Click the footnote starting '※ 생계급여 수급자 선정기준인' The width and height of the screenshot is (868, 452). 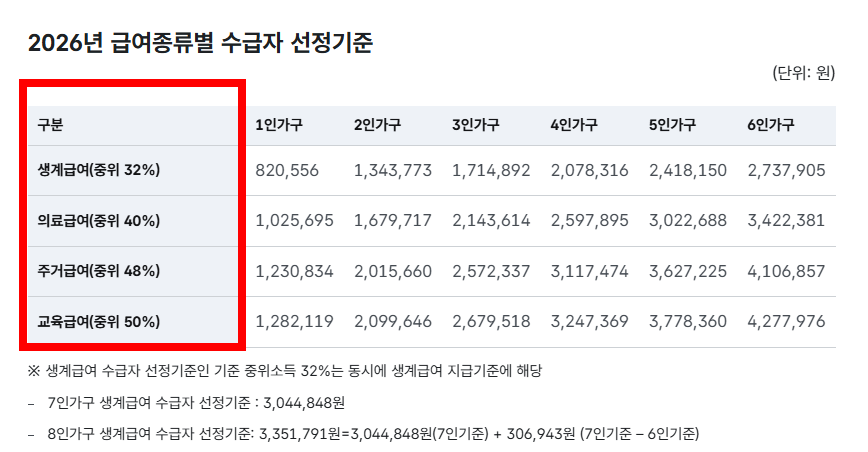[x=285, y=371]
